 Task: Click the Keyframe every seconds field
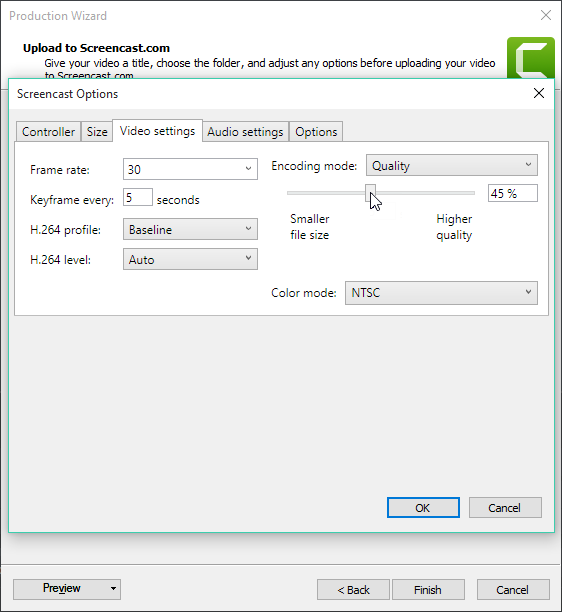pos(137,197)
